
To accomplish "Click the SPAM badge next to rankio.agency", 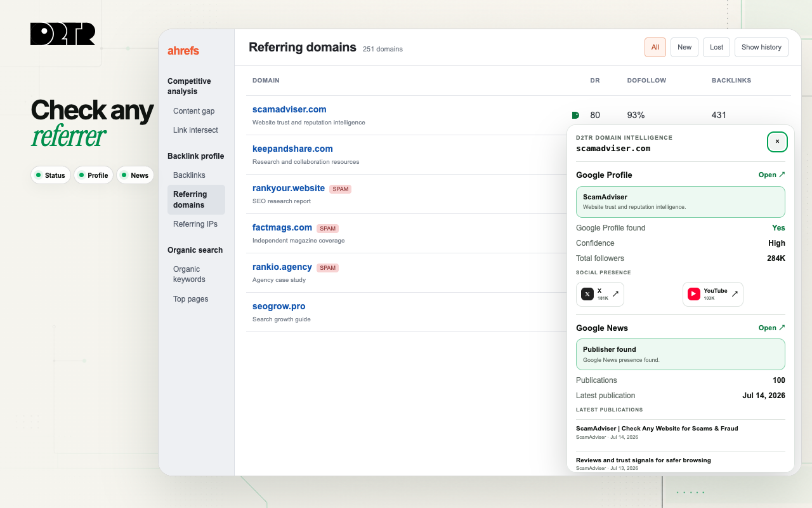I will tap(327, 268).
